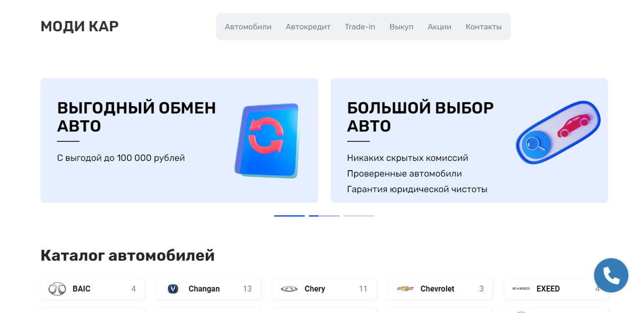Click the Changan brand logo icon
The width and height of the screenshot is (644, 313).
click(x=173, y=289)
